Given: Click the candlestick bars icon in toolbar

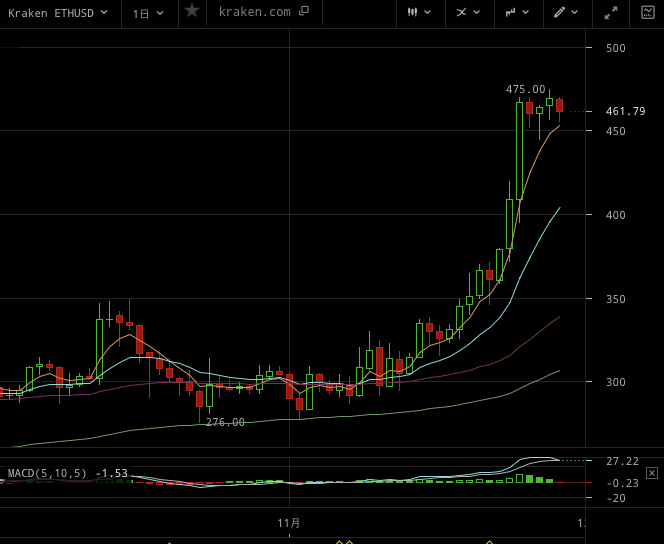Looking at the screenshot, I should coord(412,12).
